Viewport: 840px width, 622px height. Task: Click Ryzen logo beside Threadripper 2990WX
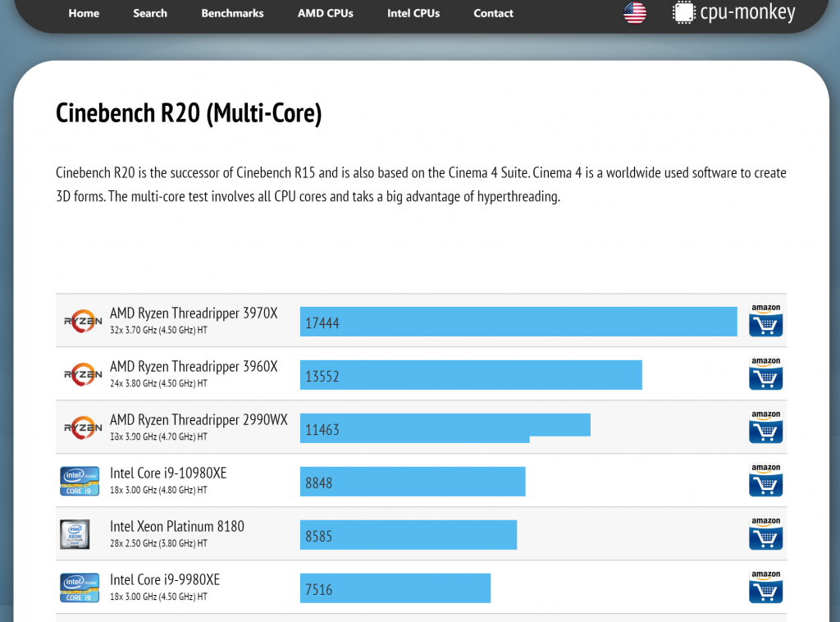(x=83, y=428)
